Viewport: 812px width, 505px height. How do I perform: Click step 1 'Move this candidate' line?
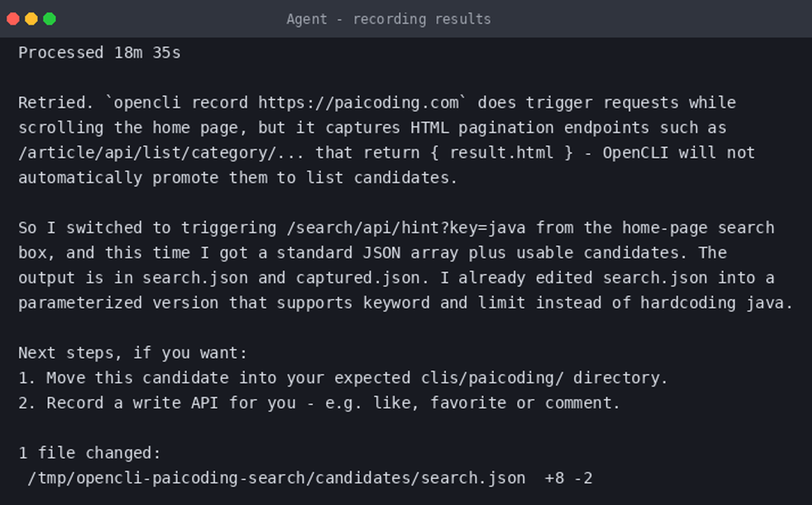coord(343,378)
